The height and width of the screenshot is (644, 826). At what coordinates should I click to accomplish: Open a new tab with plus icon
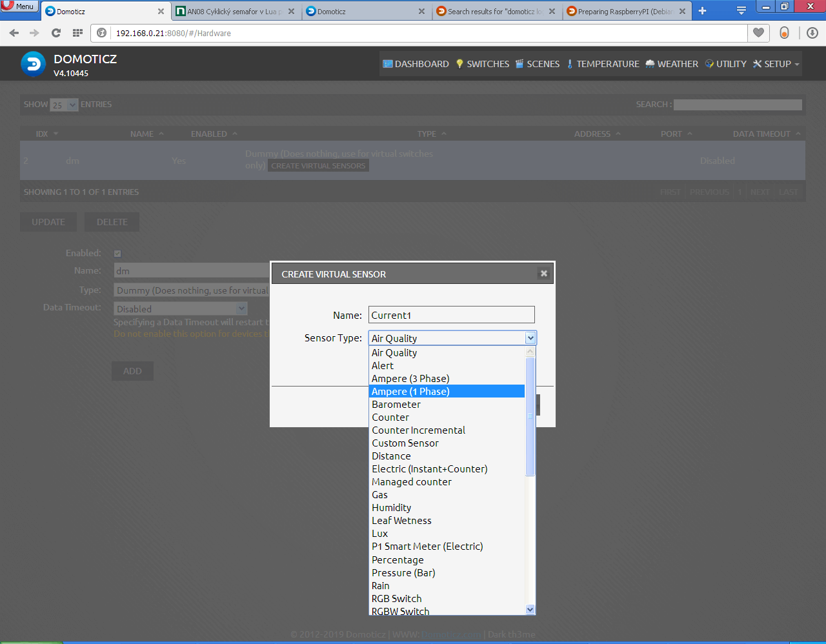[702, 11]
